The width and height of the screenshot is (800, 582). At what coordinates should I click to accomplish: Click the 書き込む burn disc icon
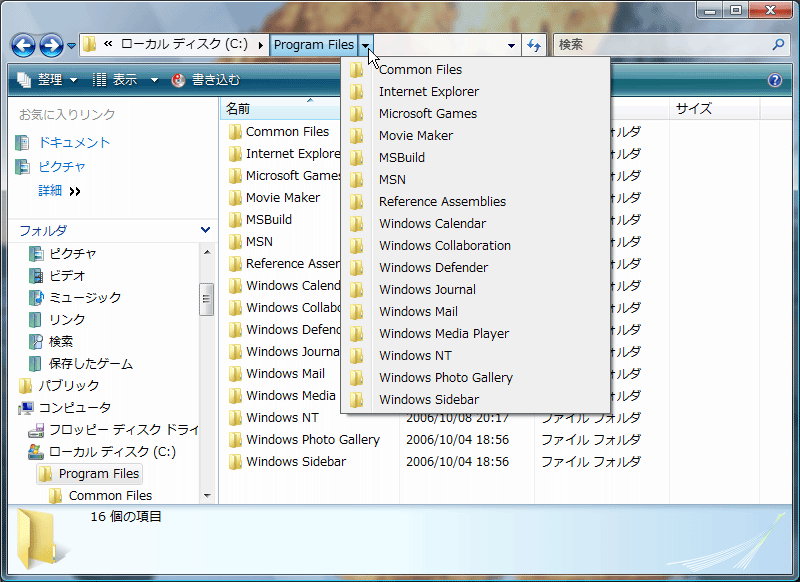coord(178,80)
